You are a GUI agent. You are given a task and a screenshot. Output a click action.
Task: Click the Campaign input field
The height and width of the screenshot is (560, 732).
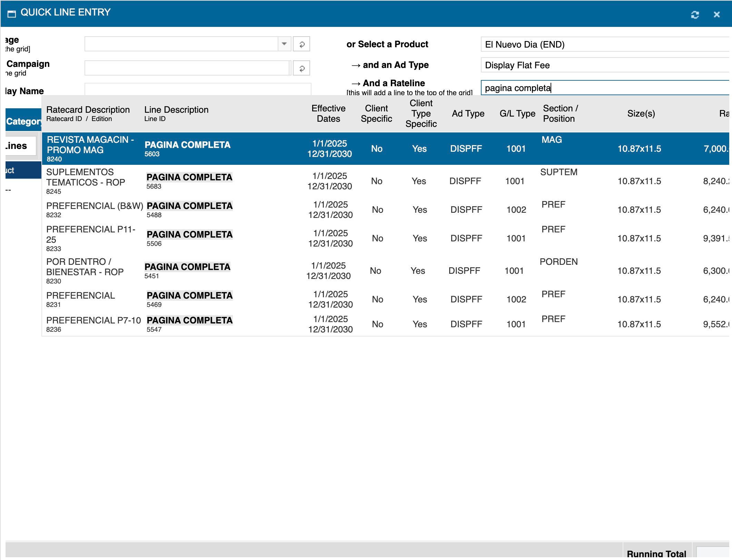[187, 68]
